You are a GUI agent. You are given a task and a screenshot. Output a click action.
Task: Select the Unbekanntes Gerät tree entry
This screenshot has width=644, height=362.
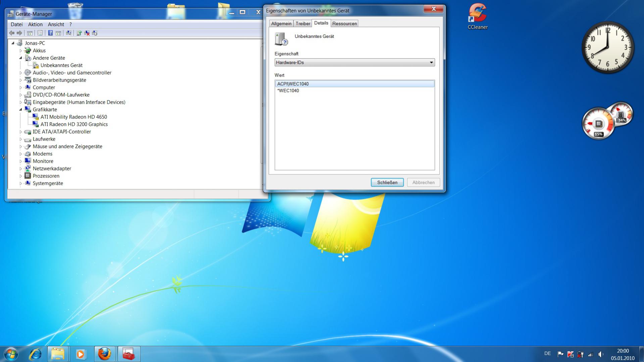click(61, 65)
